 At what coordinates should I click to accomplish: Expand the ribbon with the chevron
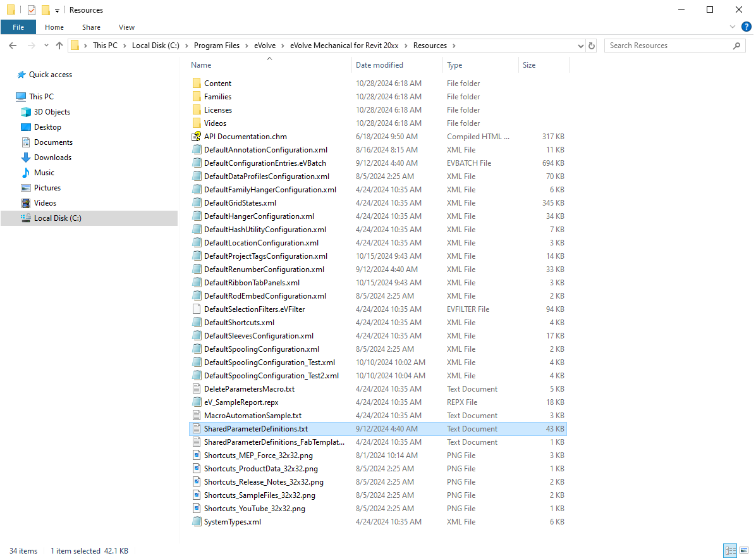(x=733, y=27)
